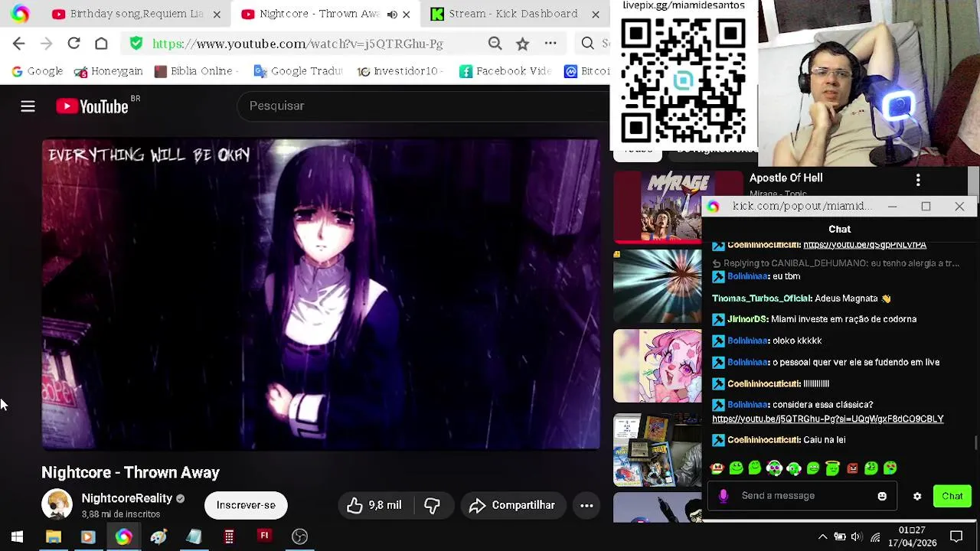Close the Kick Dashboard tab
The width and height of the screenshot is (980, 551).
pyautogui.click(x=595, y=14)
